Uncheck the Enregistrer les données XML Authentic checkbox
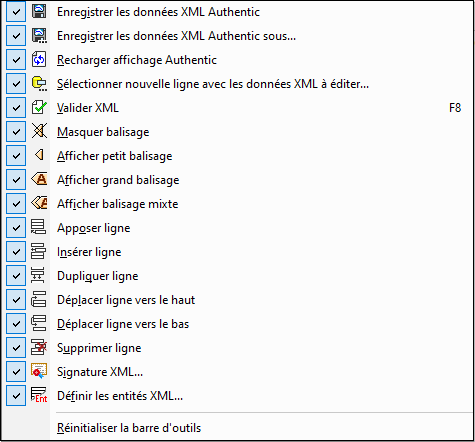Image resolution: width=475 pixels, height=442 pixels. pyautogui.click(x=16, y=12)
